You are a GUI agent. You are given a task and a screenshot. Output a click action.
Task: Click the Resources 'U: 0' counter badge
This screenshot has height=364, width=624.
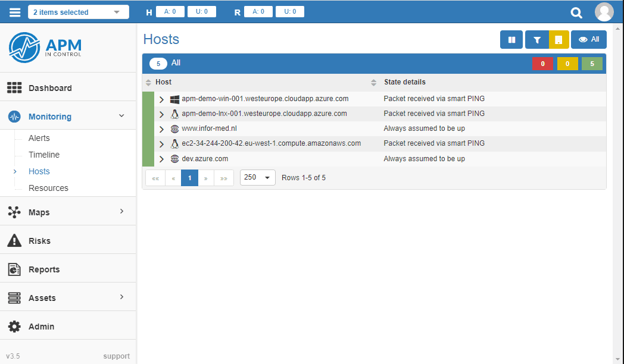point(290,12)
